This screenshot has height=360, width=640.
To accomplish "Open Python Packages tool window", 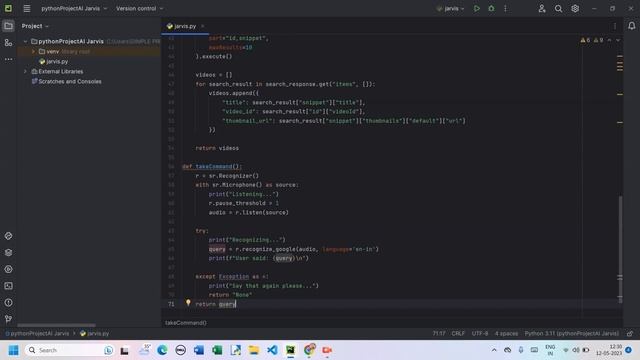I will 8,253.
